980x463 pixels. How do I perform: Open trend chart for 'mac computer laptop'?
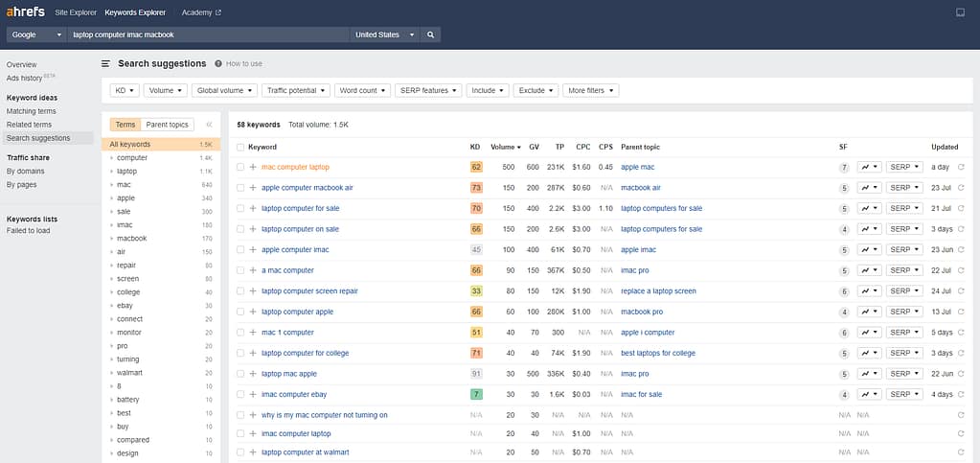870,167
